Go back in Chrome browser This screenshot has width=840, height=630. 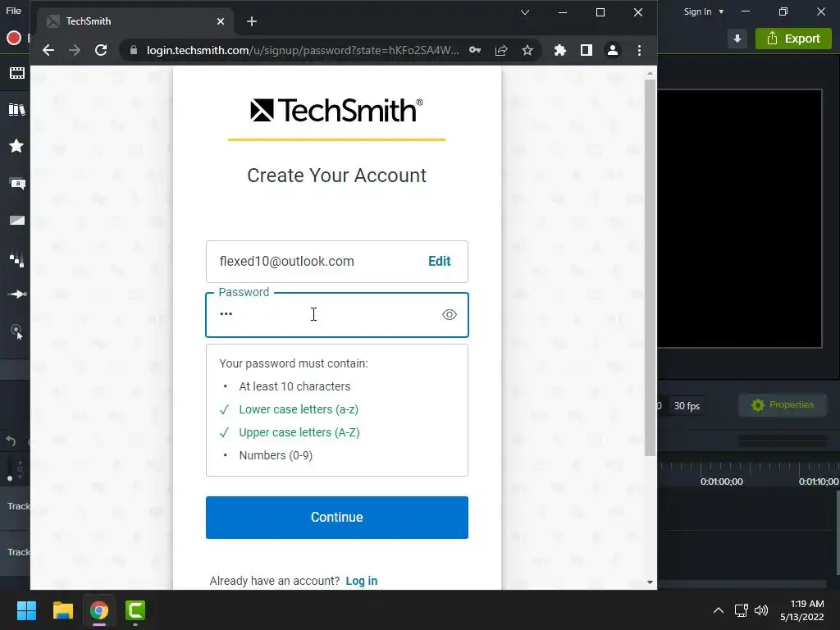click(48, 50)
